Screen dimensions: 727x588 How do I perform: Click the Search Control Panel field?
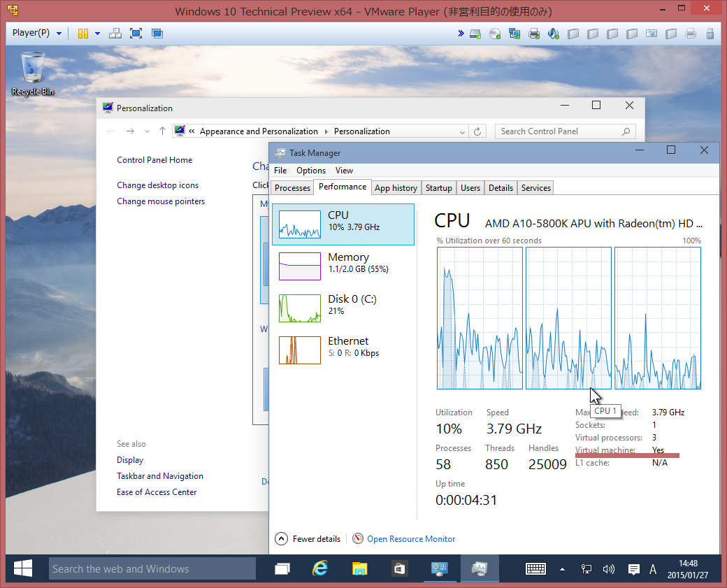(x=565, y=131)
